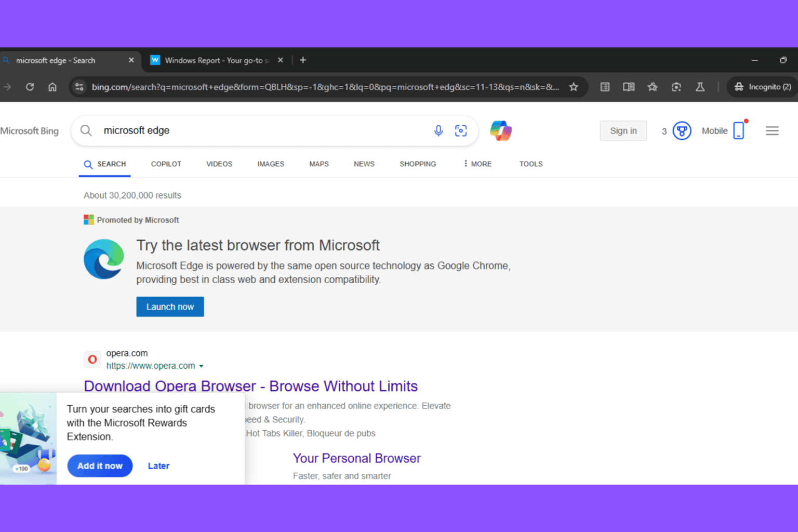This screenshot has height=532, width=798.
Task: Click the screenshot capture toolbar icon
Action: [x=676, y=87]
